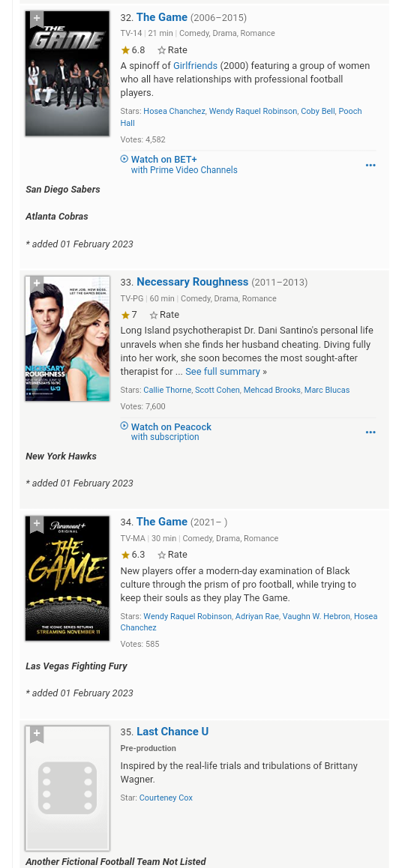Rate Necessary Roughness using the star icon
The height and width of the screenshot is (868, 396).
(164, 314)
